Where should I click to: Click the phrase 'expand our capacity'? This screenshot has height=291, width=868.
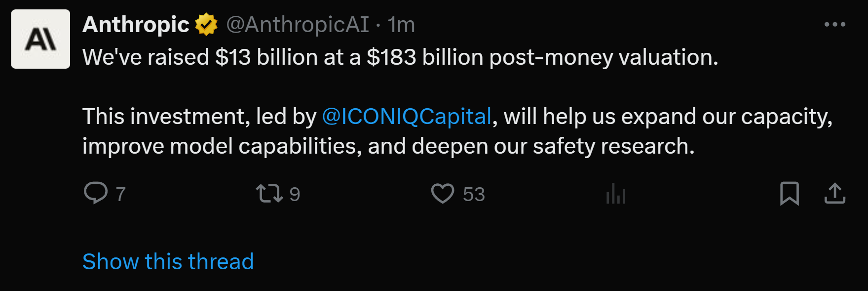[x=726, y=117]
